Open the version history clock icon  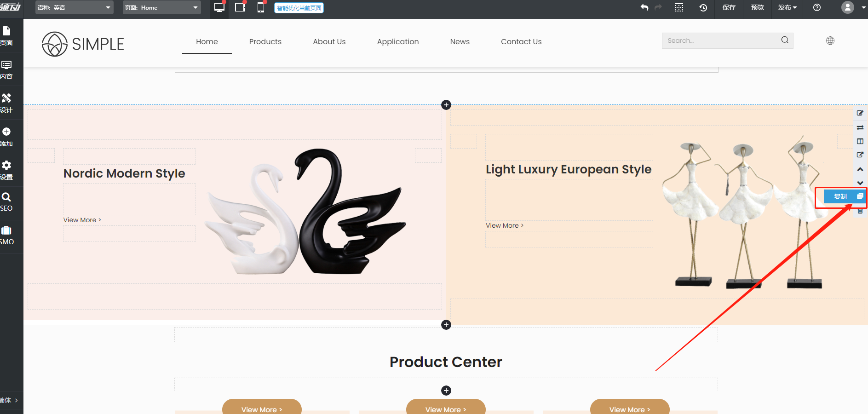[x=703, y=7]
